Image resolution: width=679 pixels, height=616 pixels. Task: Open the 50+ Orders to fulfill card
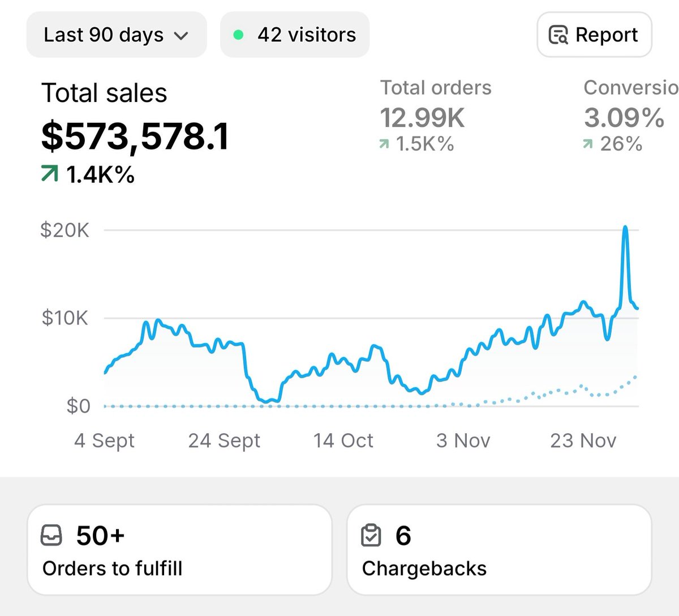pos(179,550)
